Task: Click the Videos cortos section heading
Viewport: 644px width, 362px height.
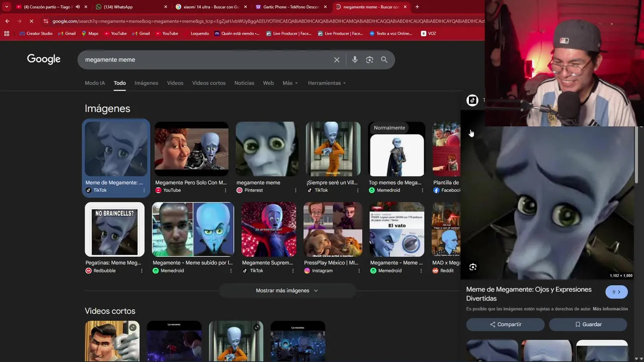Action: pos(110,311)
